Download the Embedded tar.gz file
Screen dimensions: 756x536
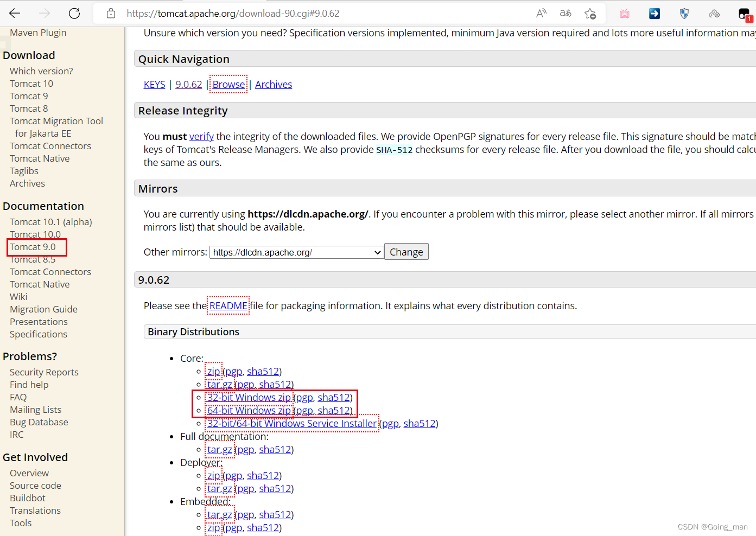[x=219, y=515]
